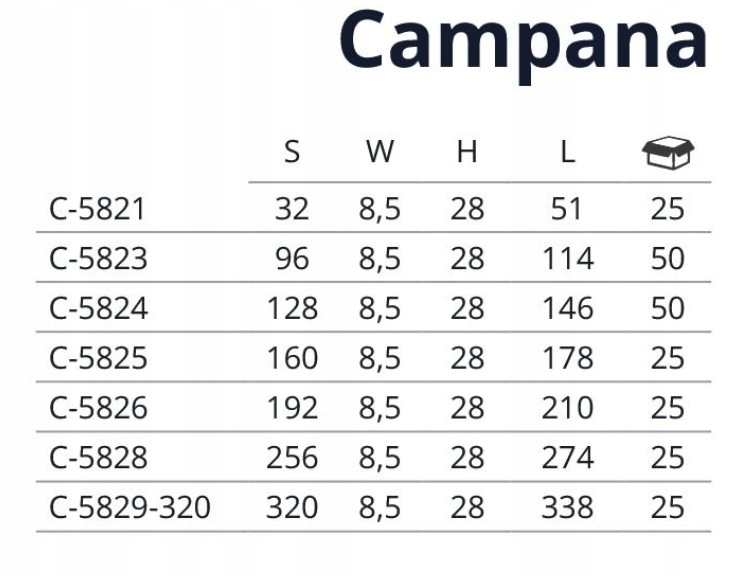Click the L column header

tap(568, 152)
